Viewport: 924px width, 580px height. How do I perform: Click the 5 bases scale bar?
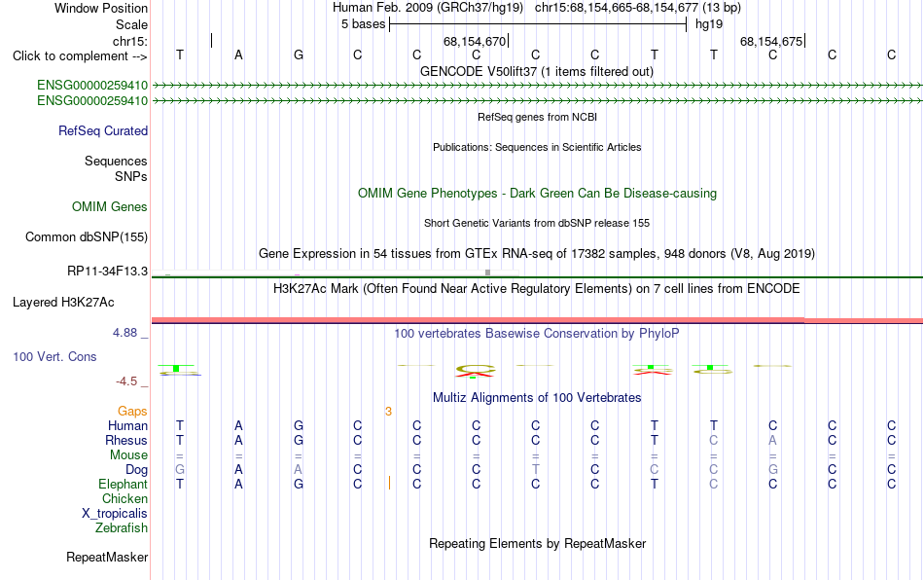(538, 24)
